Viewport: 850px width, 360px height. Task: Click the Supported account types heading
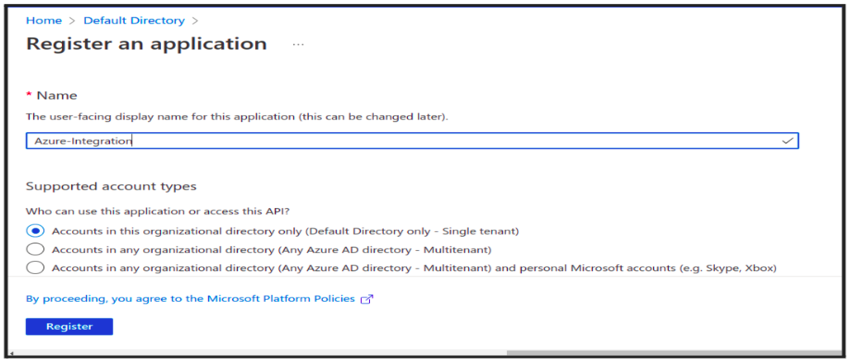[x=111, y=187]
